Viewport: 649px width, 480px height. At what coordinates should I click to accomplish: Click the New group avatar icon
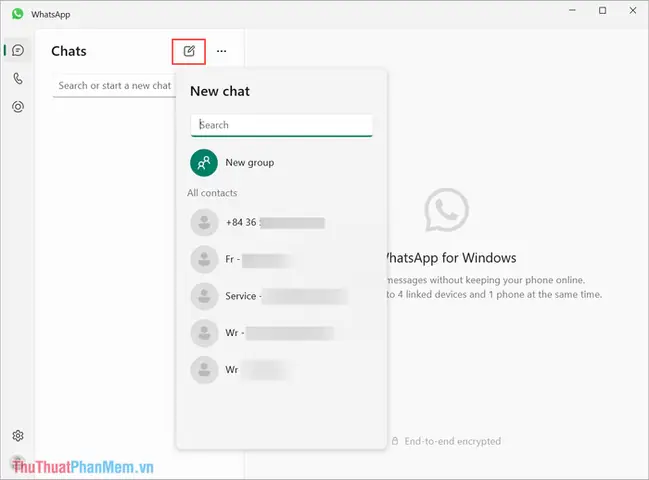click(204, 163)
